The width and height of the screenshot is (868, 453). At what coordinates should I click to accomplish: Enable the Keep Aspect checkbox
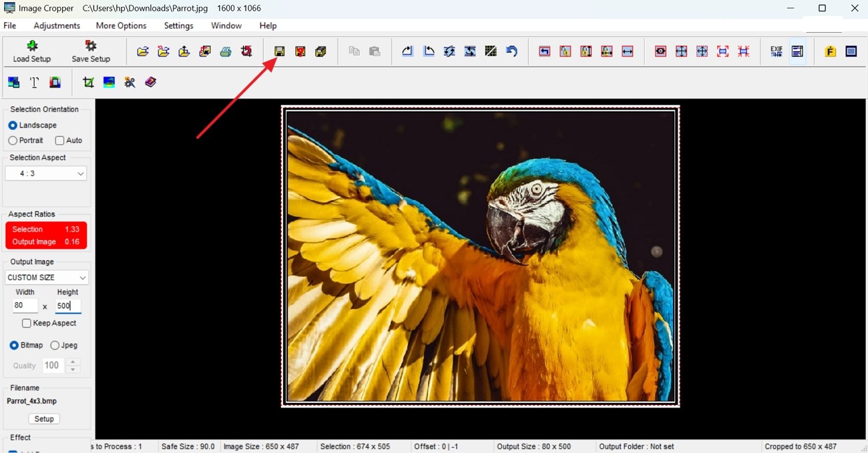pyautogui.click(x=27, y=324)
